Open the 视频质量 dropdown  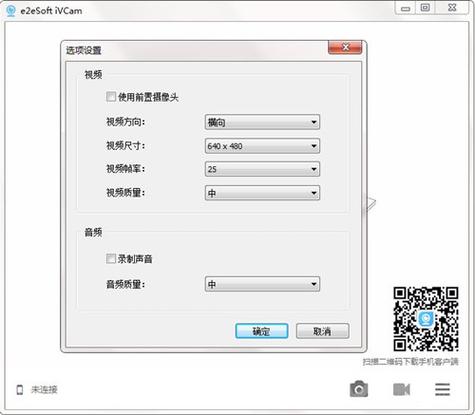[x=262, y=193]
